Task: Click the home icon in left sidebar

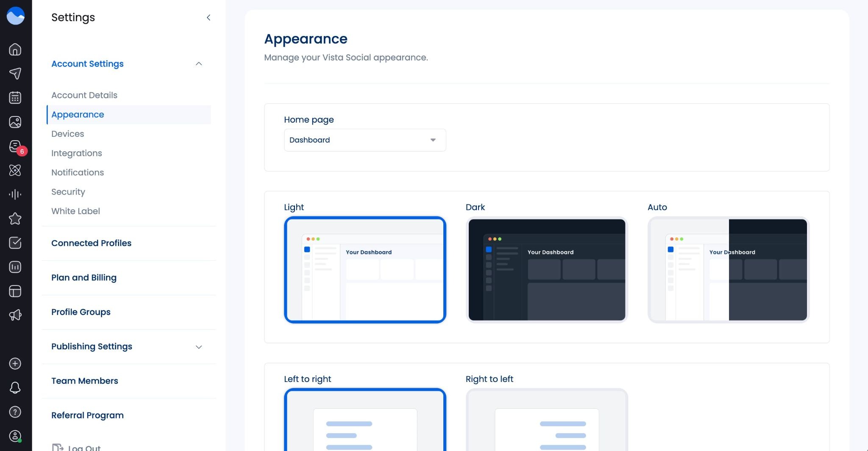Action: coord(15,50)
